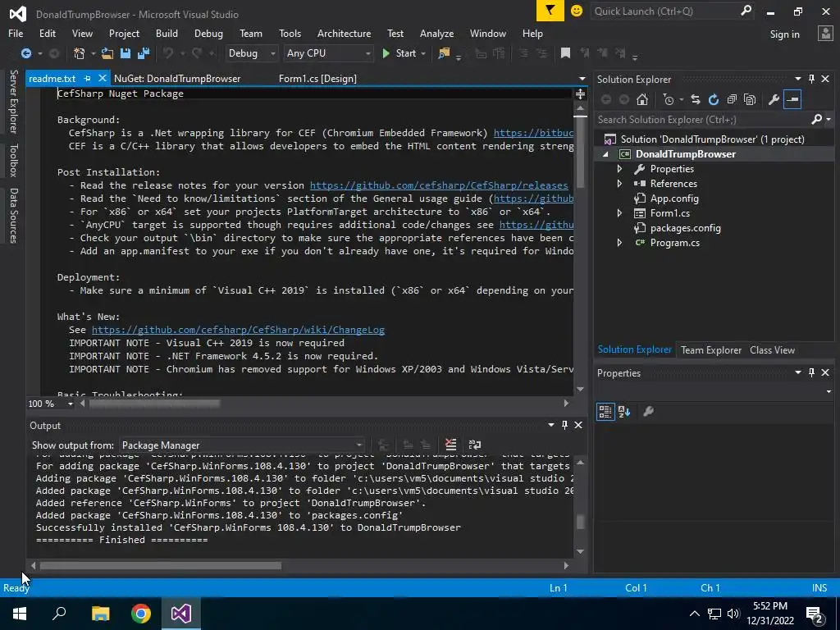The width and height of the screenshot is (840, 630).
Task: Save the current file with Save icon
Action: pyautogui.click(x=126, y=53)
